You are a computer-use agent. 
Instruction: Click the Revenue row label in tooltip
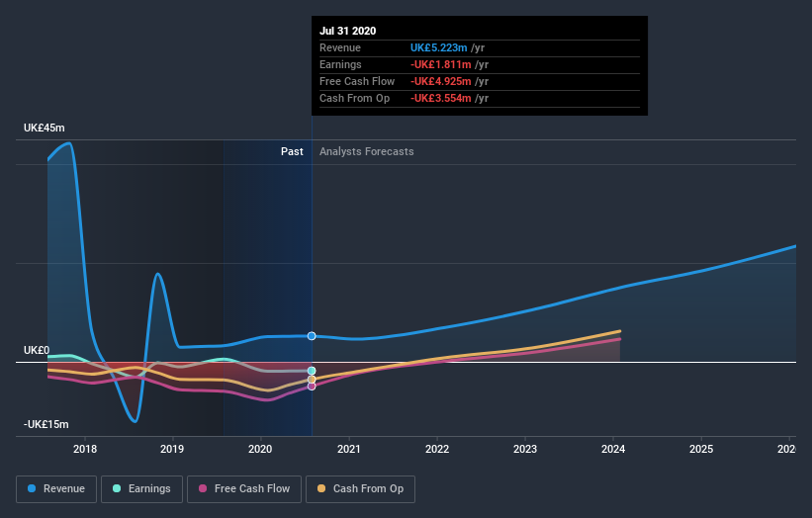pos(339,47)
